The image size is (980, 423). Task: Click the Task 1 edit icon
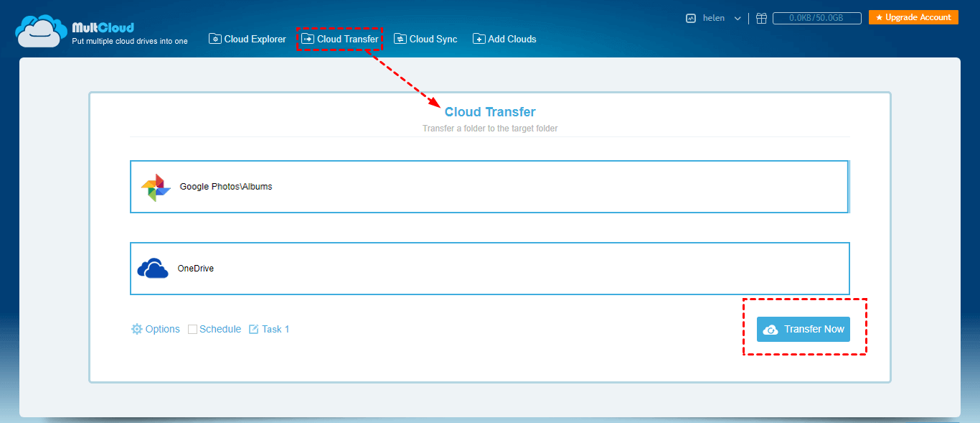[x=253, y=329]
